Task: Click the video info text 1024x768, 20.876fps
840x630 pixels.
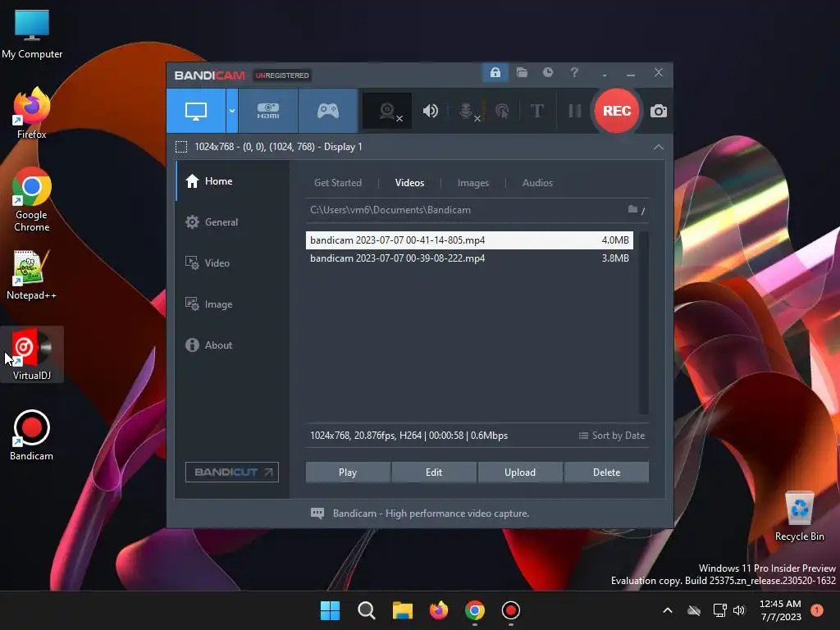Action: pos(409,436)
